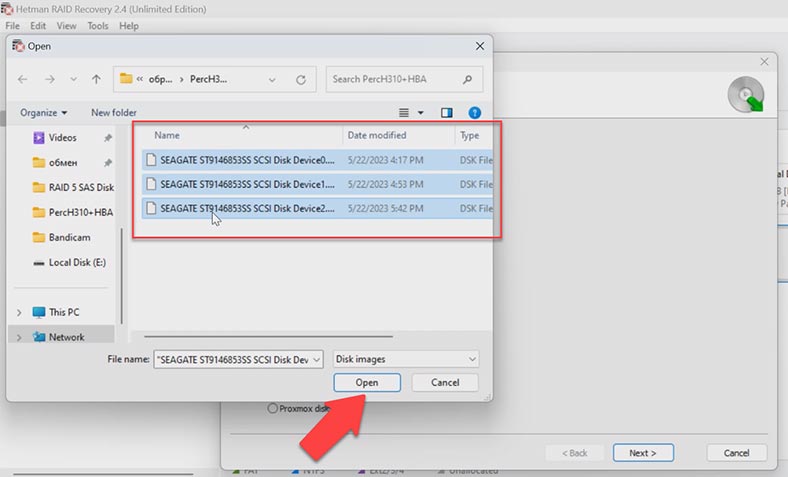
Task: Click the Open button
Action: point(367,383)
